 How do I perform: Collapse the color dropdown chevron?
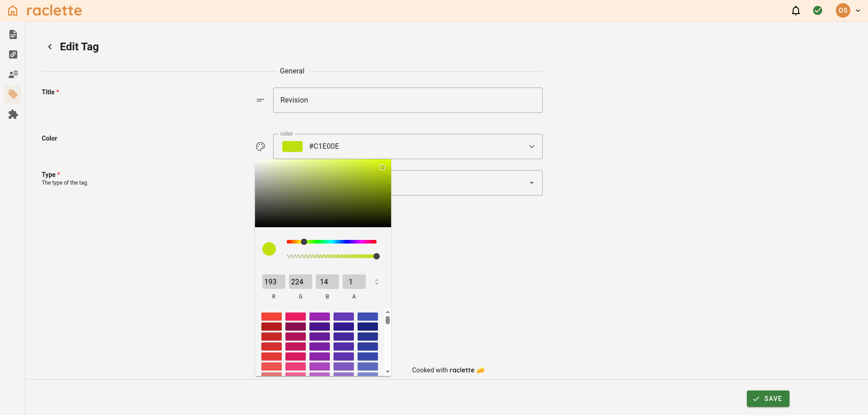coord(531,146)
